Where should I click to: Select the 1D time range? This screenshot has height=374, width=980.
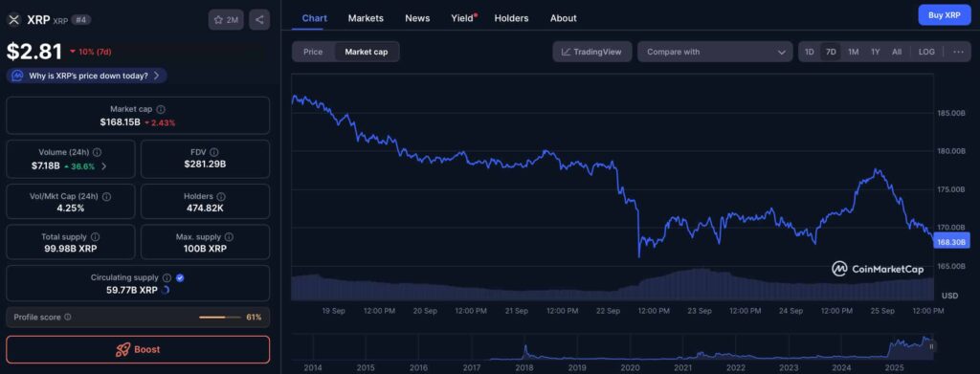810,52
